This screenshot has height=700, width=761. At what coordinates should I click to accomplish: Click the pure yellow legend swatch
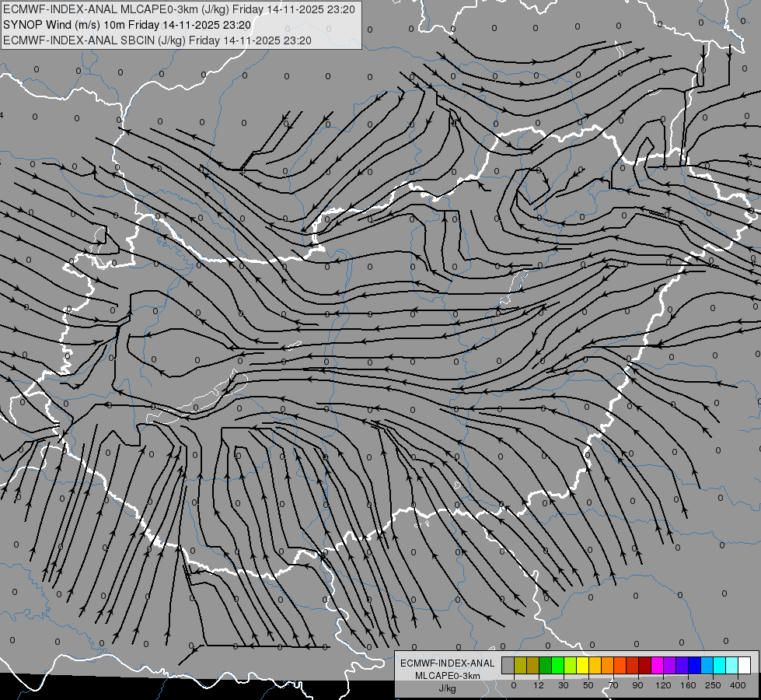582,665
